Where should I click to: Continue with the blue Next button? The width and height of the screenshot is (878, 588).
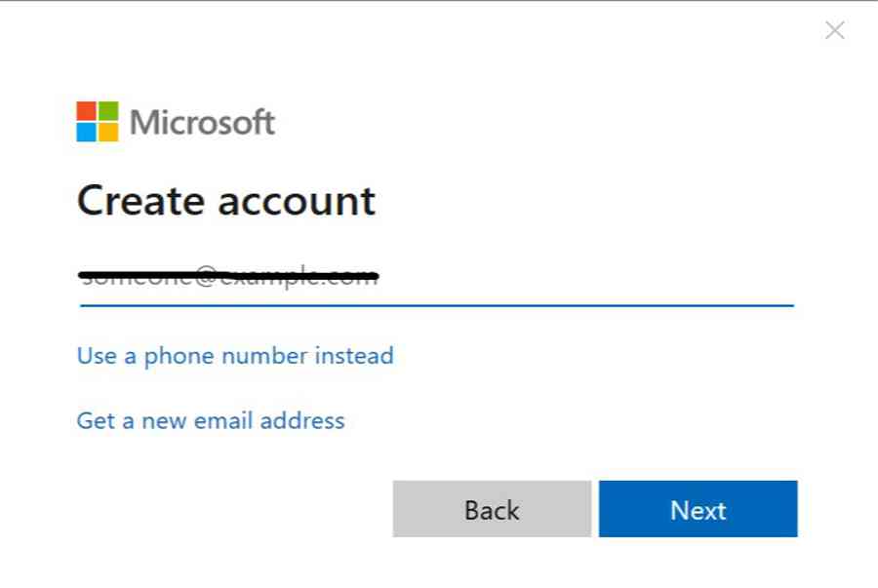(698, 509)
